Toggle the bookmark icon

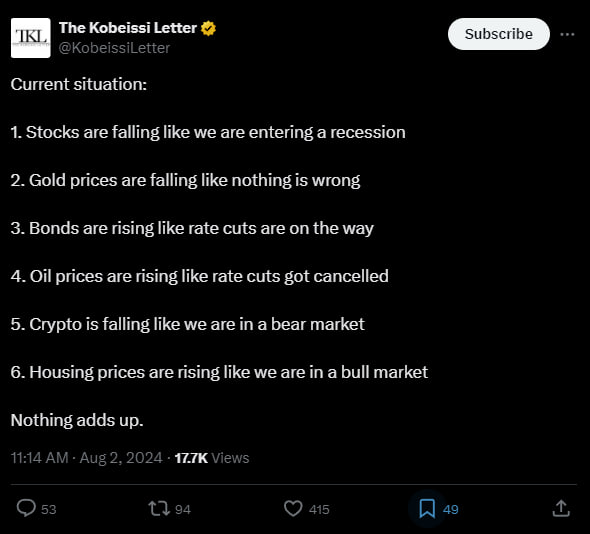pos(427,509)
